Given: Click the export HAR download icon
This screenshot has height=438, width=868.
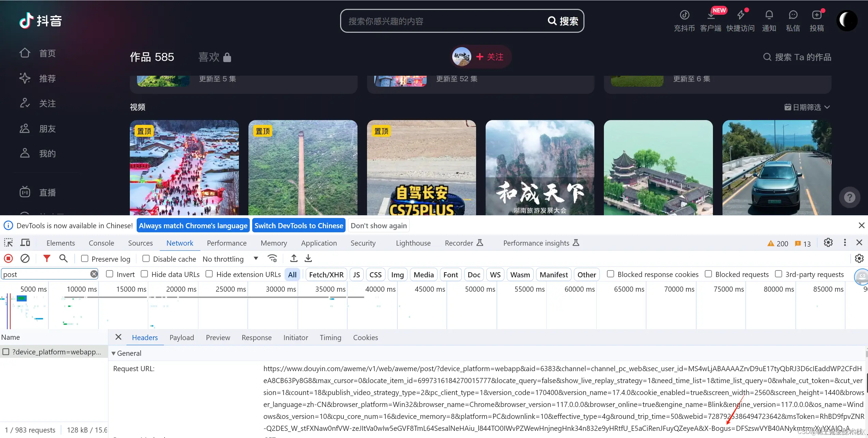Looking at the screenshot, I should click(x=308, y=259).
